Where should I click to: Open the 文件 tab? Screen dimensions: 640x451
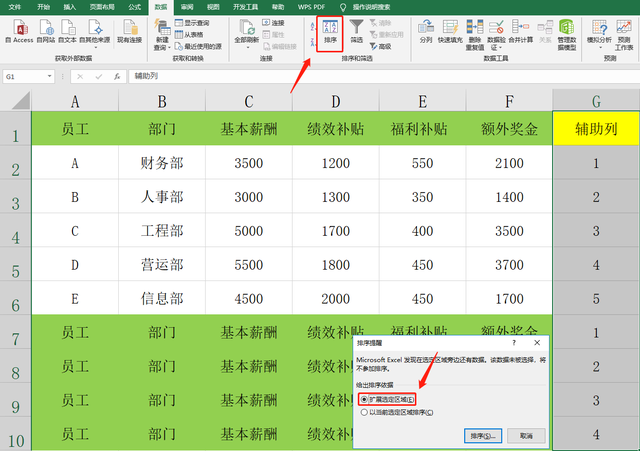point(15,7)
